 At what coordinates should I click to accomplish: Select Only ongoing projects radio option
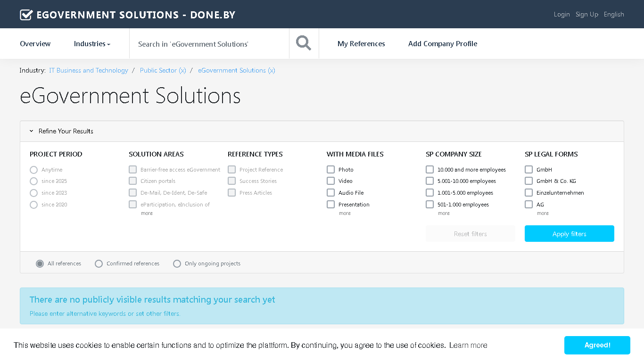(x=177, y=263)
